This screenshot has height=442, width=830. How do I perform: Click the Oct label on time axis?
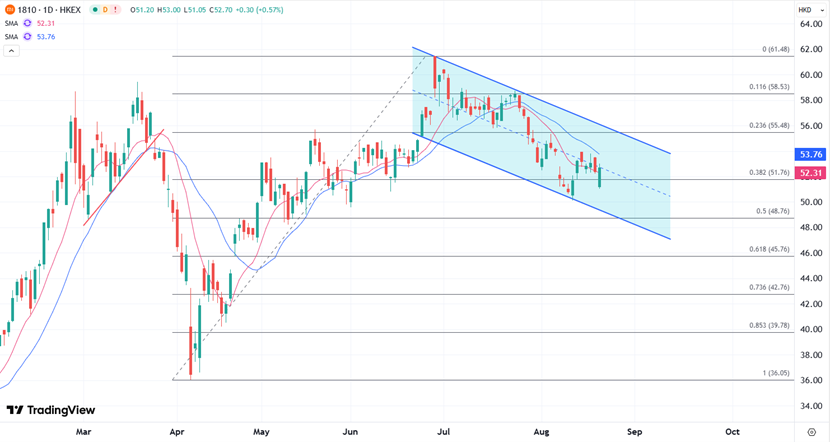pyautogui.click(x=732, y=432)
